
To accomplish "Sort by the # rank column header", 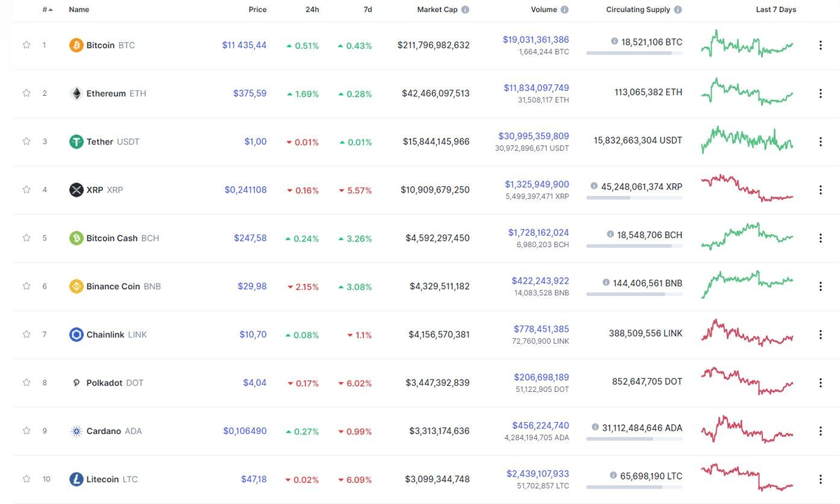I will (47, 10).
